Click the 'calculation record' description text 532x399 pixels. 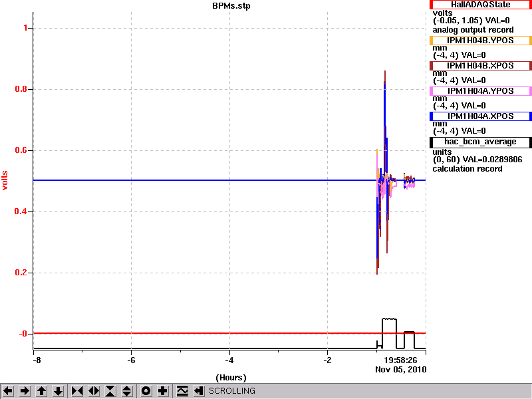(467, 169)
